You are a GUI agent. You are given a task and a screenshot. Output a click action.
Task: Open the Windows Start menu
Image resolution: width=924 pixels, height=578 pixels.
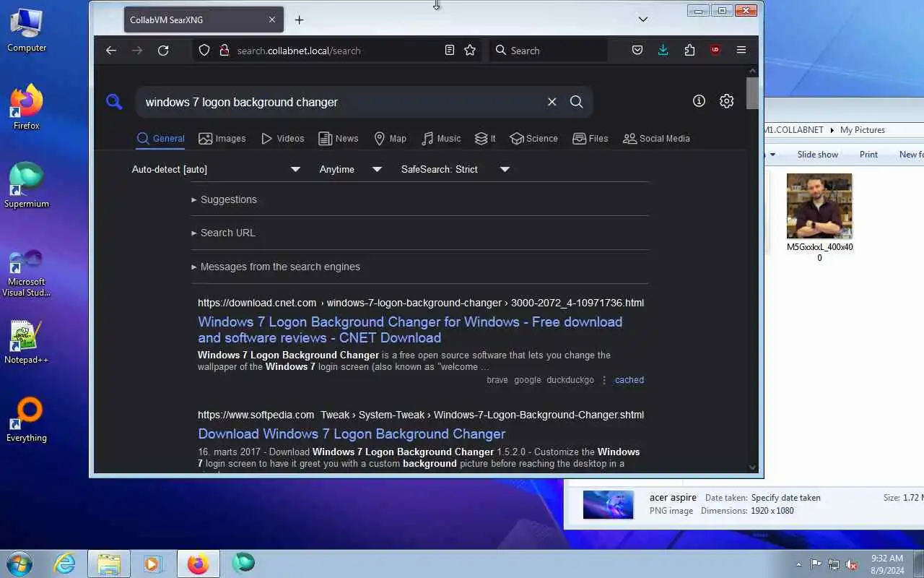pyautogui.click(x=19, y=564)
